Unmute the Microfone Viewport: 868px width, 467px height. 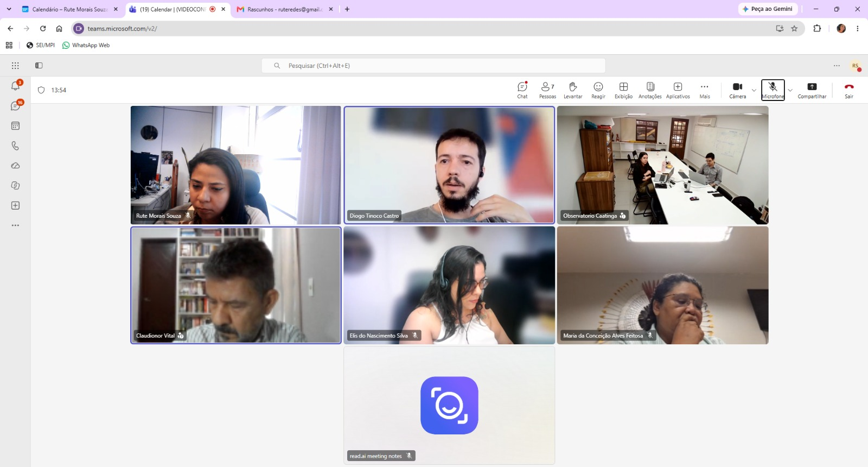click(x=773, y=90)
